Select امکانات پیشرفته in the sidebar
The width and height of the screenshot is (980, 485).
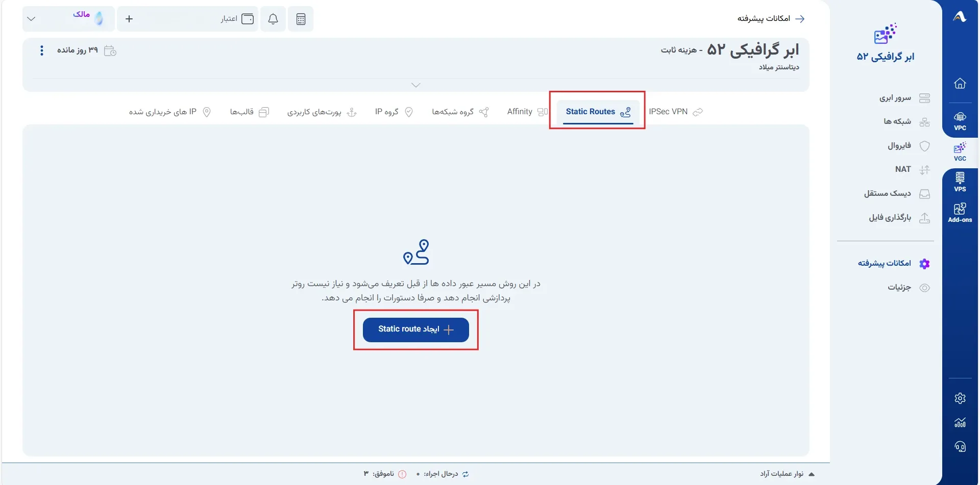click(894, 263)
